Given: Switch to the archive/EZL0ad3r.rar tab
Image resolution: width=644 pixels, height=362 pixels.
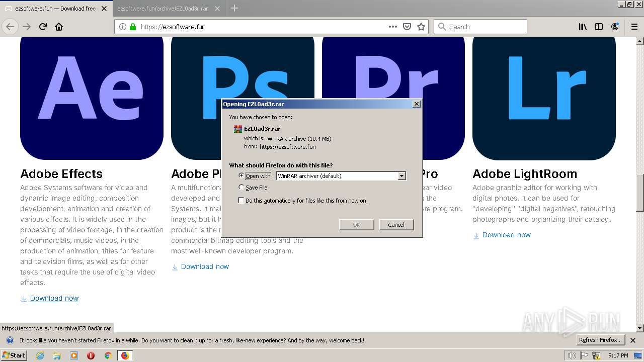Looking at the screenshot, I should point(163,9).
